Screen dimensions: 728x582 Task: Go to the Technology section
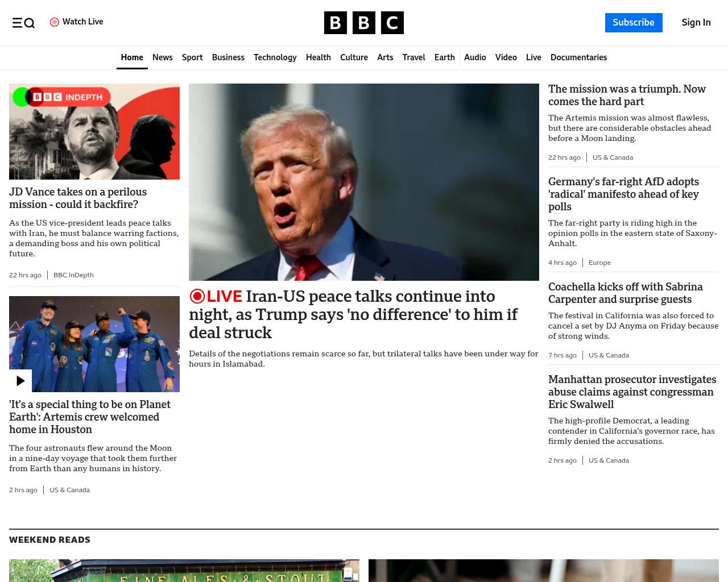coord(275,57)
